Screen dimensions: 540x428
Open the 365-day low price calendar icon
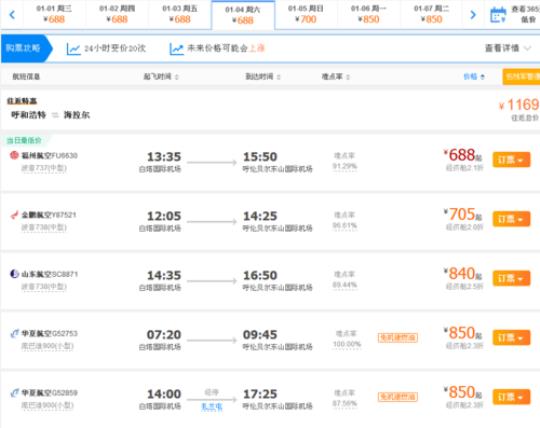498,15
